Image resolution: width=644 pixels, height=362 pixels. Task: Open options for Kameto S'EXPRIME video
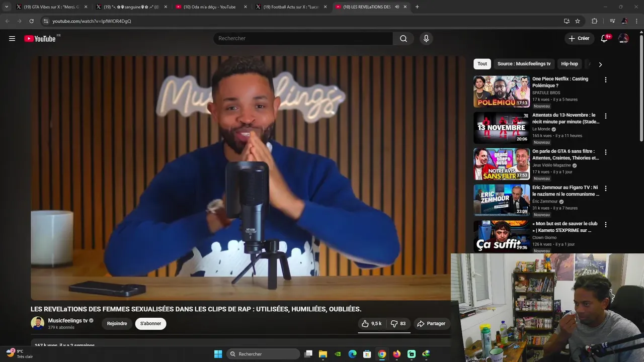[606, 225]
